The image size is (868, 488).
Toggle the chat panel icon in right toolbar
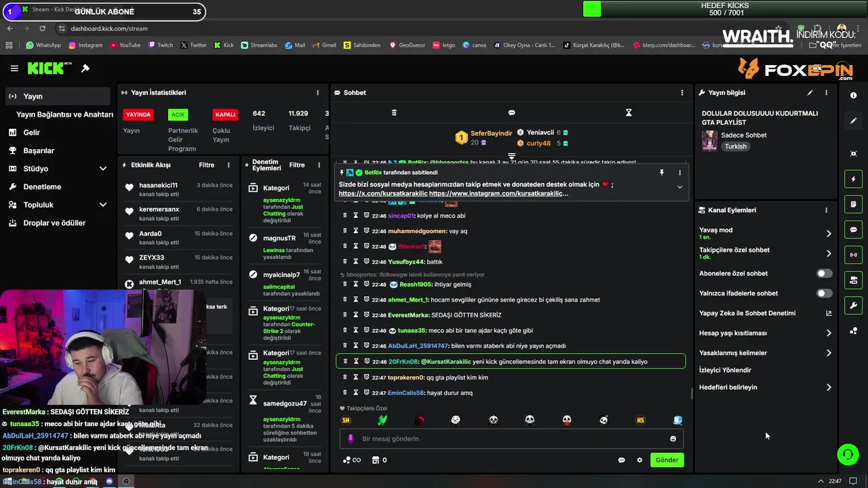(x=853, y=230)
